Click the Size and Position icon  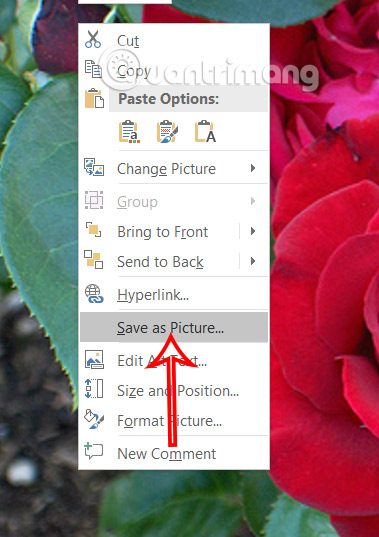click(93, 389)
